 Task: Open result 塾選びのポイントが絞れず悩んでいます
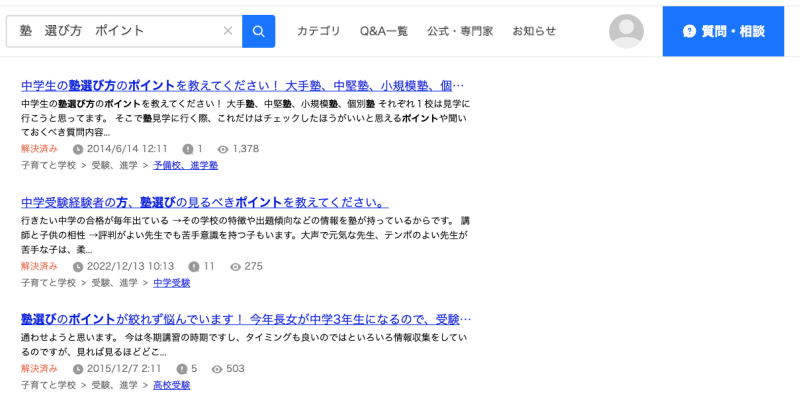coord(246,319)
